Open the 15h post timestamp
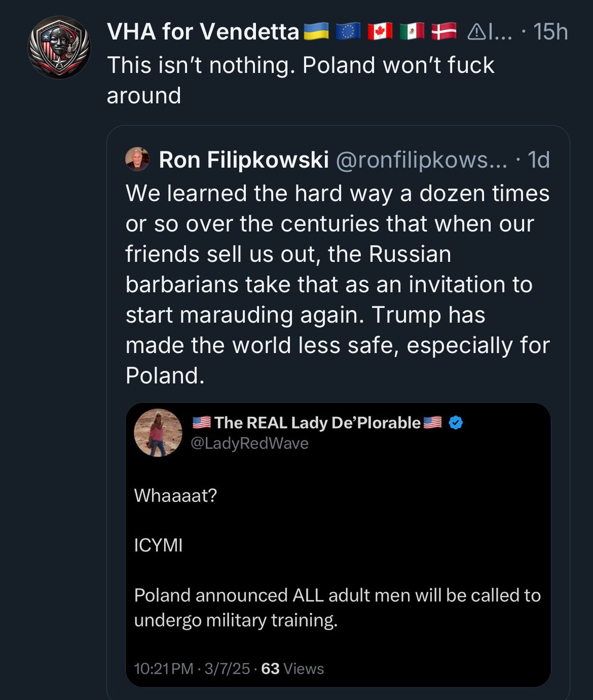The width and height of the screenshot is (593, 700). point(550,32)
